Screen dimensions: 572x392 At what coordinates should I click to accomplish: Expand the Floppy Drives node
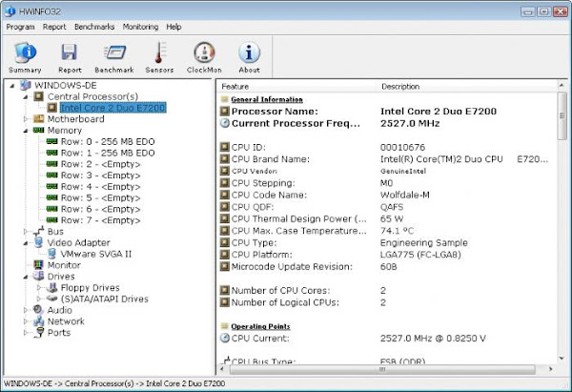(39, 288)
